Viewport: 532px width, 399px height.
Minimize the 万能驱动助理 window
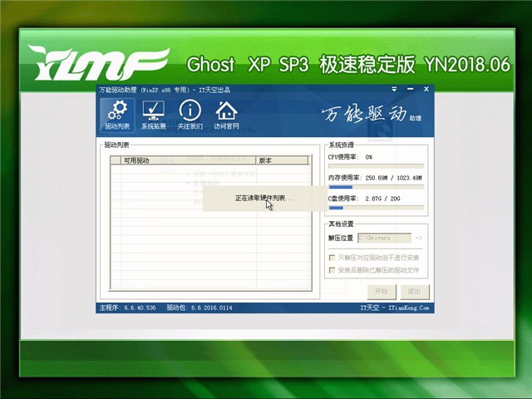point(410,89)
